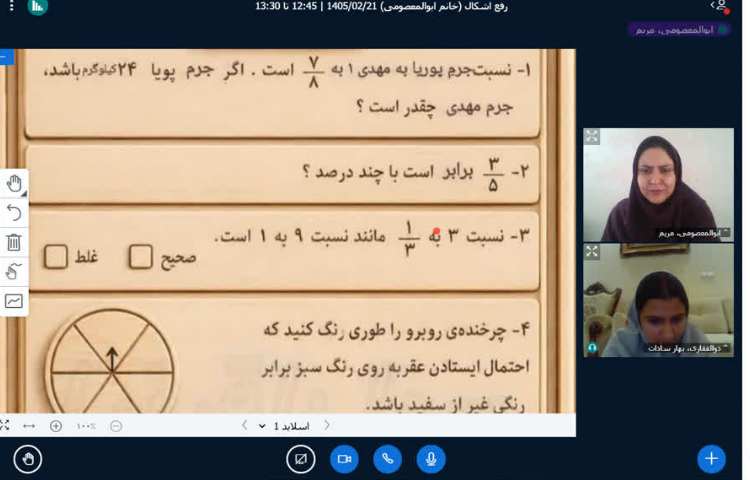Open the users list icon
This screenshot has width=750, height=480.
[720, 7]
